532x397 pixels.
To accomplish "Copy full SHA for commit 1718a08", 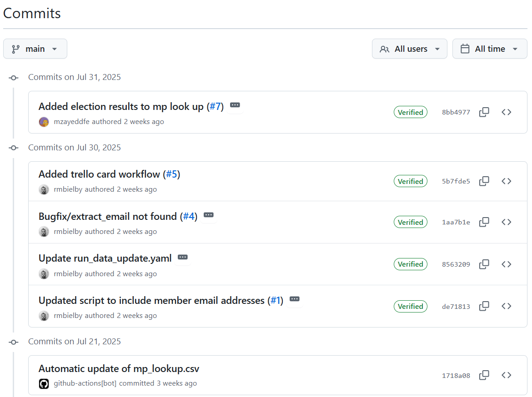I will click(484, 375).
